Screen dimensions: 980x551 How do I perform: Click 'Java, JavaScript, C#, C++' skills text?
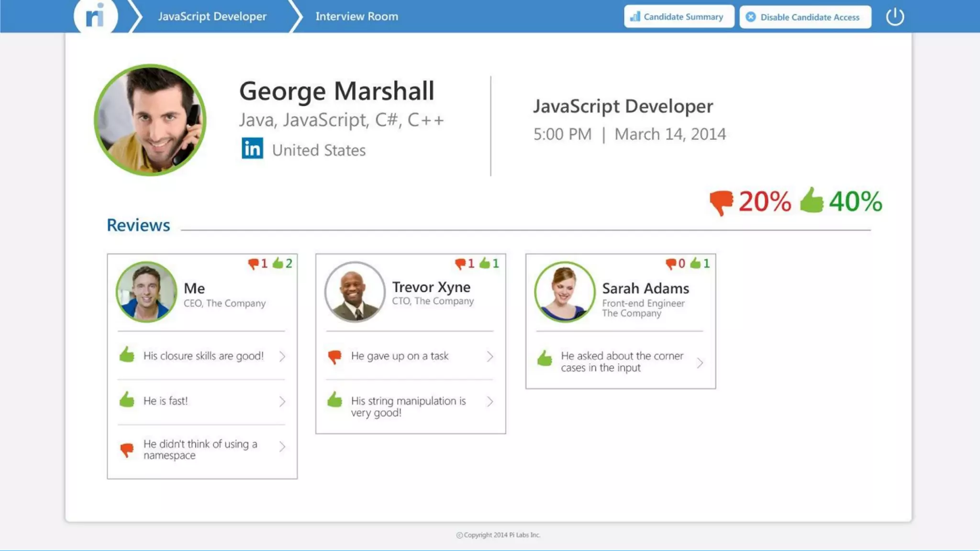click(x=341, y=120)
